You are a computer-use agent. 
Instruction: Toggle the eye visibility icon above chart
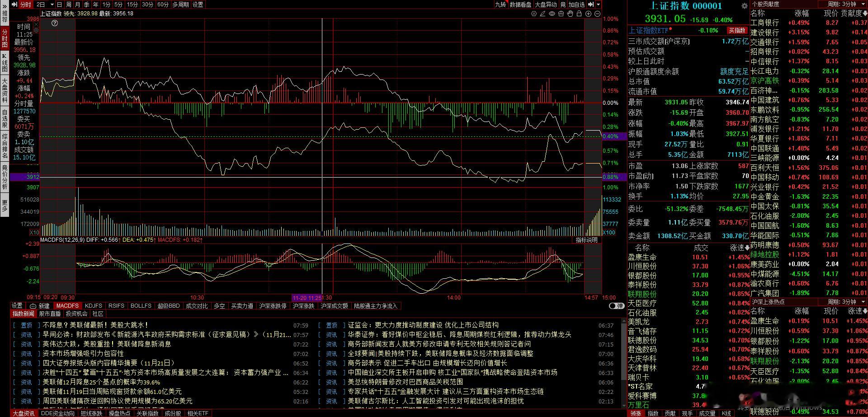tap(552, 14)
